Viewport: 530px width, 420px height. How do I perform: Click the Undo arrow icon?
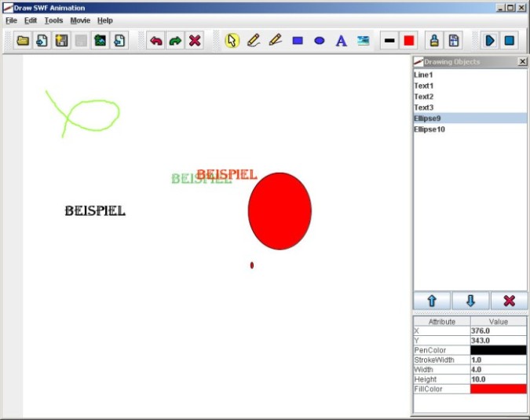[x=155, y=40]
